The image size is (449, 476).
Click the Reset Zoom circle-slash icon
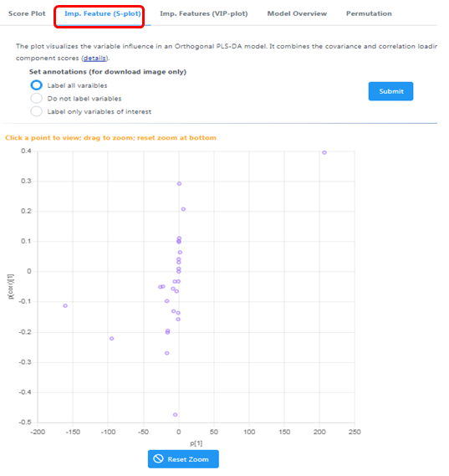[158, 458]
